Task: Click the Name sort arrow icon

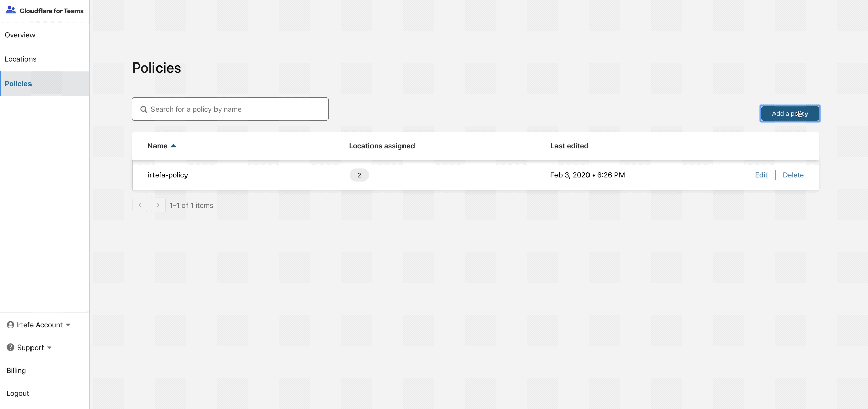Action: (x=173, y=146)
